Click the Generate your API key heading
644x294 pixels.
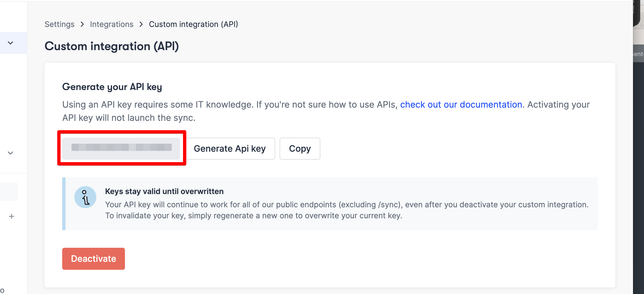point(112,87)
